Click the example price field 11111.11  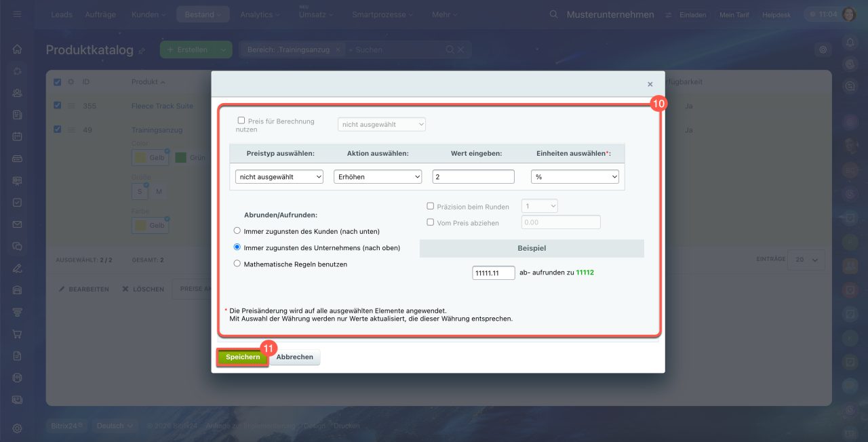pos(494,273)
